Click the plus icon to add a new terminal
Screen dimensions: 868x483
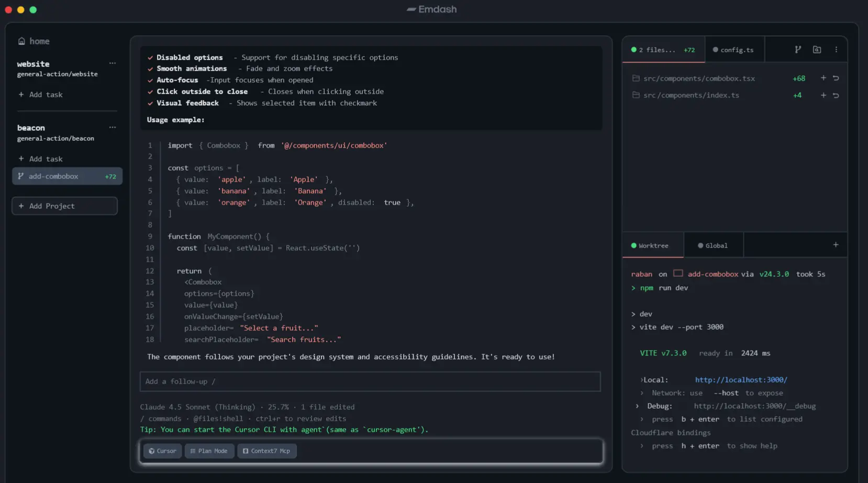[836, 244]
